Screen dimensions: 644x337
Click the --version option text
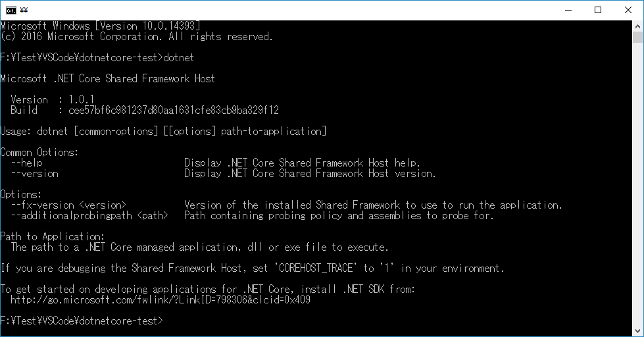pyautogui.click(x=34, y=173)
